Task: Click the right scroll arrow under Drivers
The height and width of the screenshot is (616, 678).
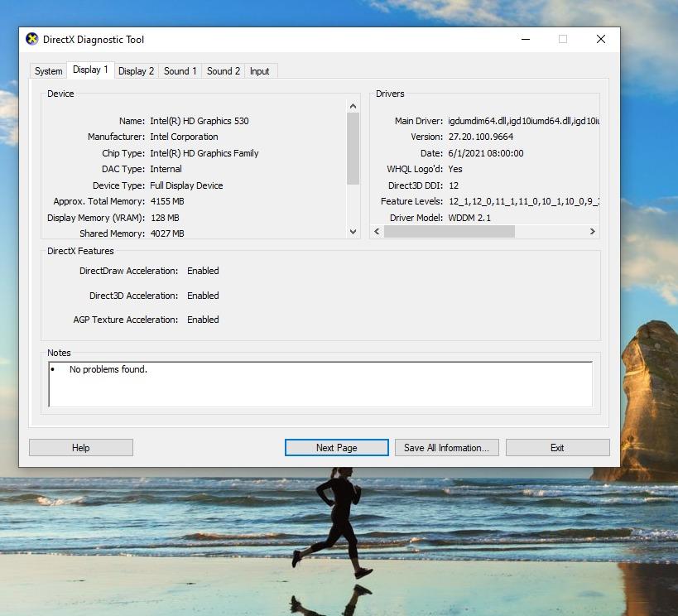Action: coord(594,232)
